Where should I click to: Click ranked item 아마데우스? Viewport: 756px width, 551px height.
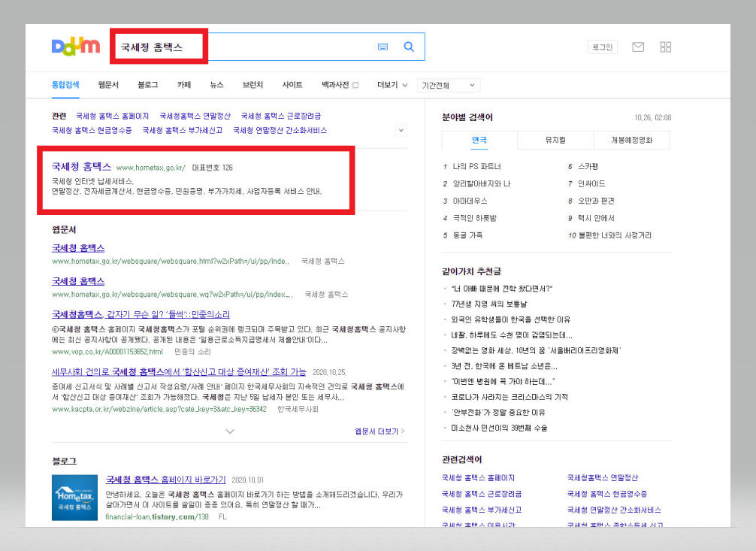click(x=470, y=201)
